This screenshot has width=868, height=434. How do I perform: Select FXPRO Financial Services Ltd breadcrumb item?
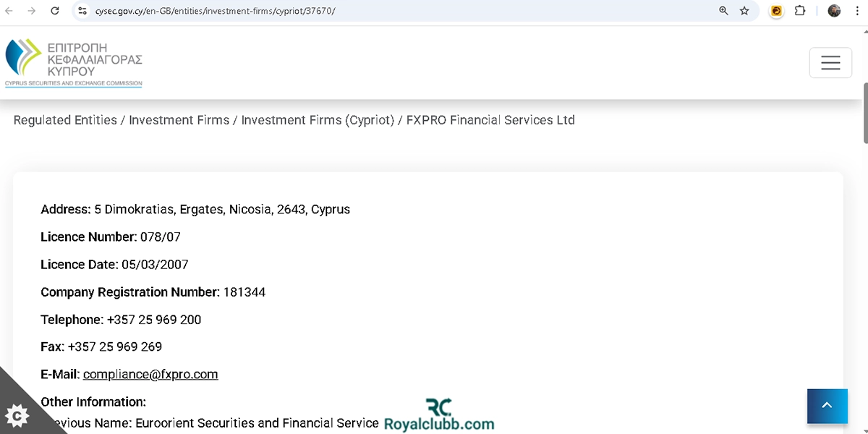pyautogui.click(x=490, y=120)
